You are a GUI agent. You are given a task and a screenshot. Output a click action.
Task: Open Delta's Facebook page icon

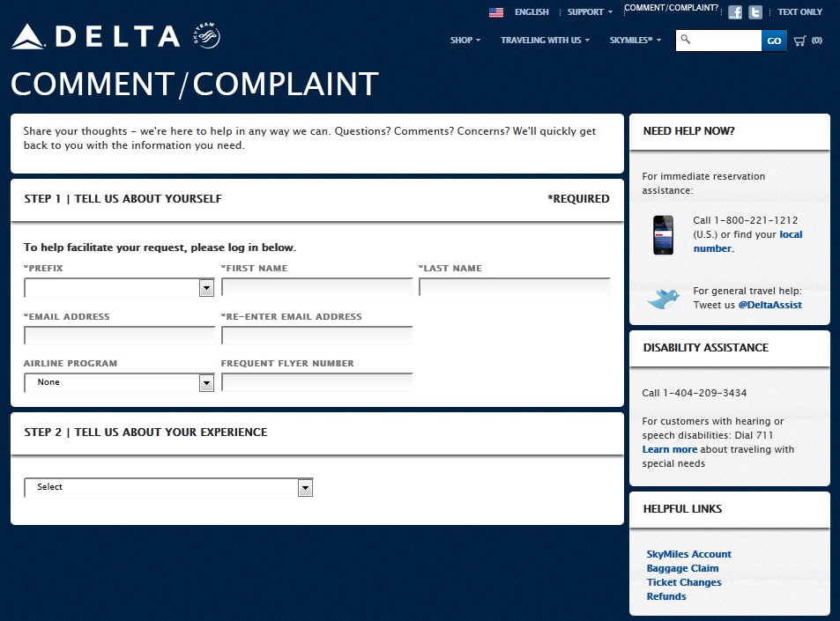pos(735,12)
